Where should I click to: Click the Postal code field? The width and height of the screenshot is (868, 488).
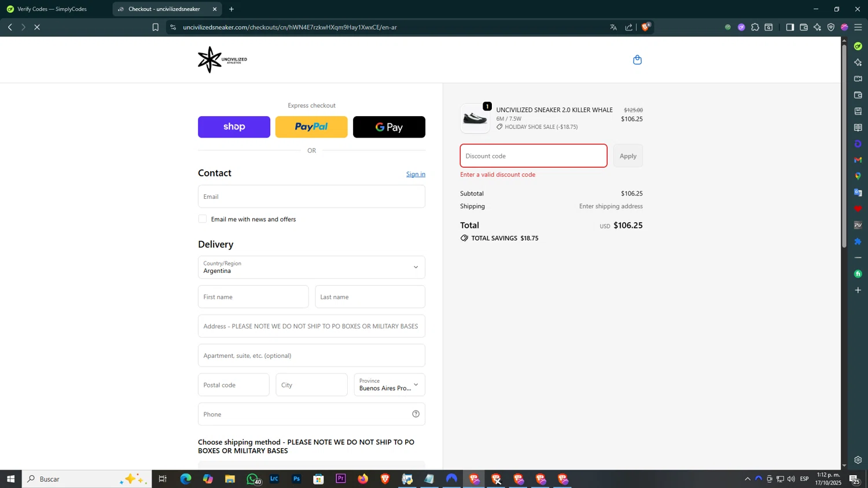(233, 385)
